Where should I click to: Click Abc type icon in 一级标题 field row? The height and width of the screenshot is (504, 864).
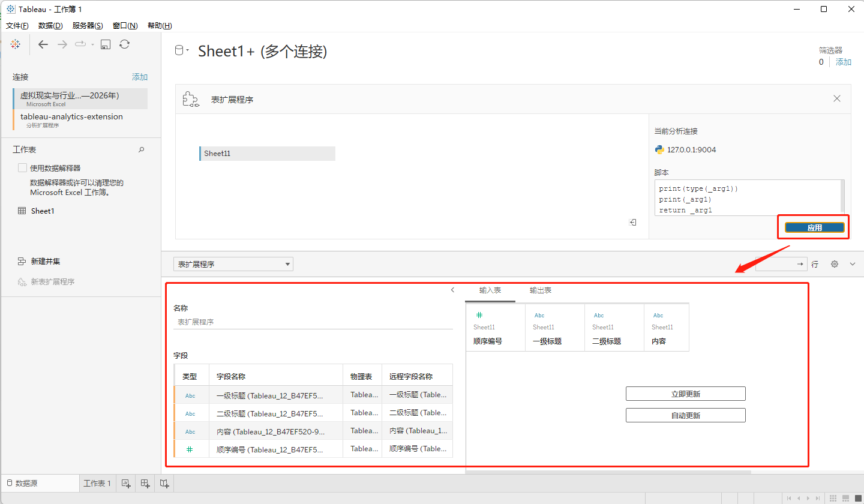(x=190, y=396)
